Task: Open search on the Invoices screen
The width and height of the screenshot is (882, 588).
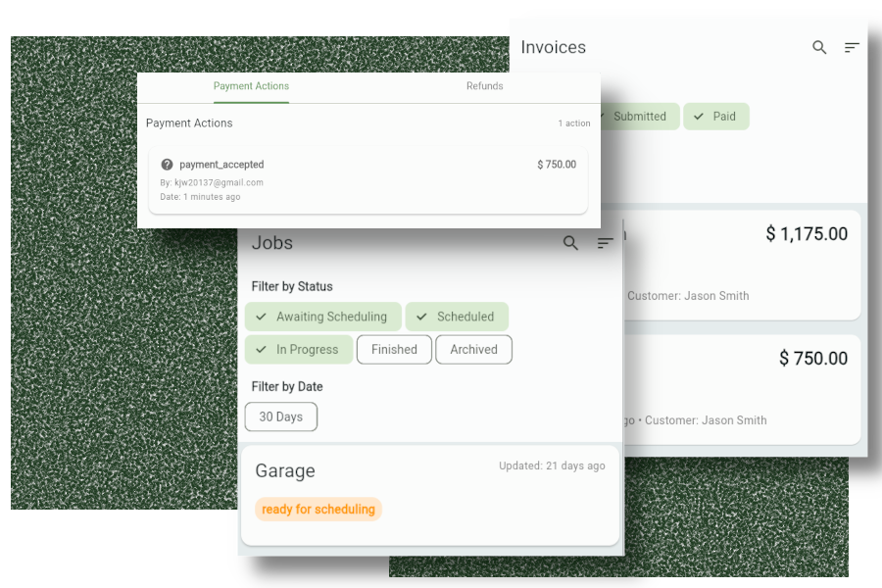Action: (819, 47)
